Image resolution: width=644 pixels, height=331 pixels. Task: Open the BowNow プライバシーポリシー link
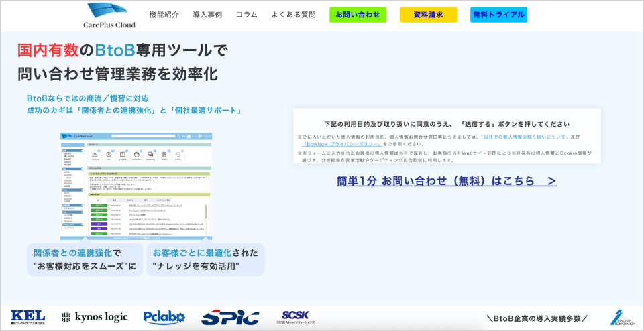coord(343,144)
